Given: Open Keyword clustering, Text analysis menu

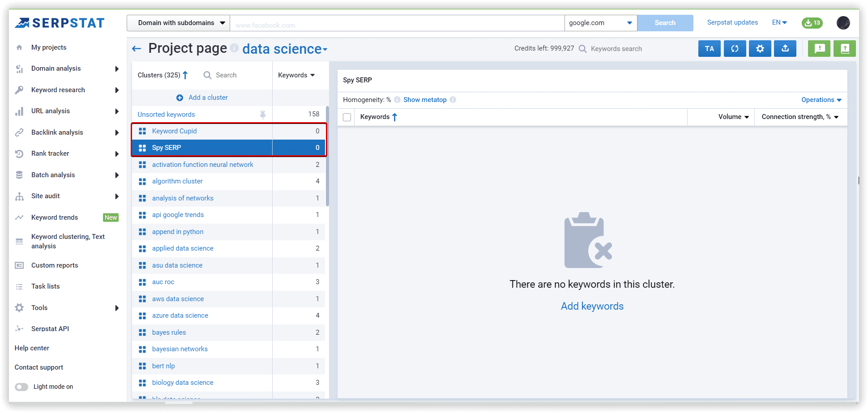Looking at the screenshot, I should [x=68, y=241].
